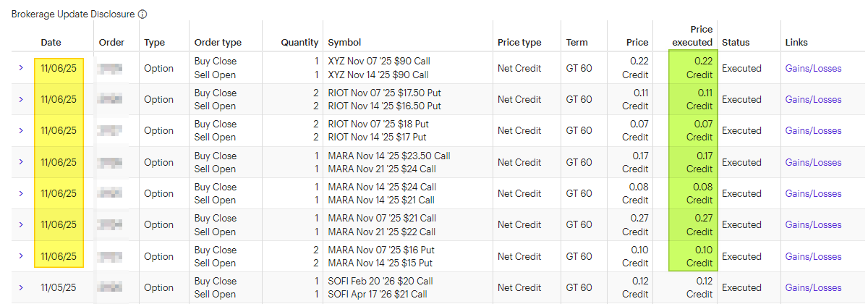Expand the MARA Nov 14 $24 Call row
This screenshot has height=304, width=868.
pyautogui.click(x=21, y=193)
